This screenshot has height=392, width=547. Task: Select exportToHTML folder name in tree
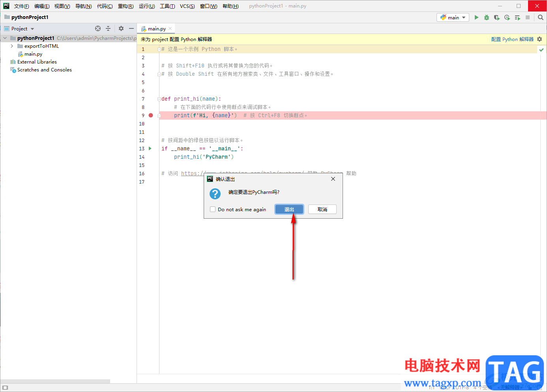click(x=41, y=46)
